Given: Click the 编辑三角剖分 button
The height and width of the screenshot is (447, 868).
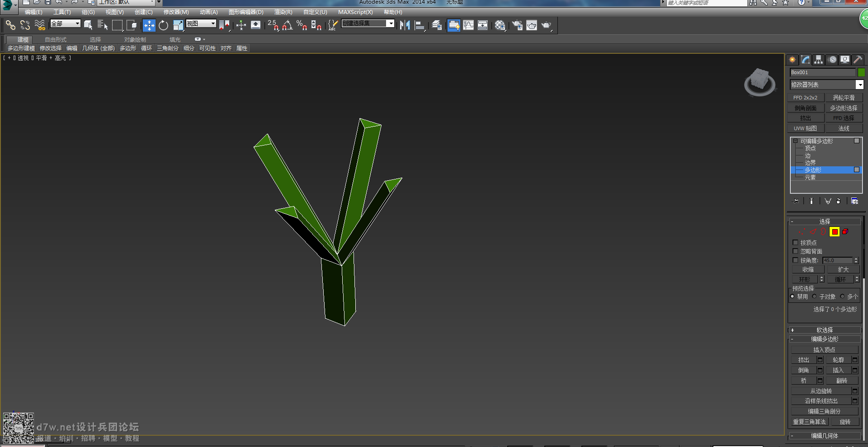Looking at the screenshot, I should (x=824, y=411).
